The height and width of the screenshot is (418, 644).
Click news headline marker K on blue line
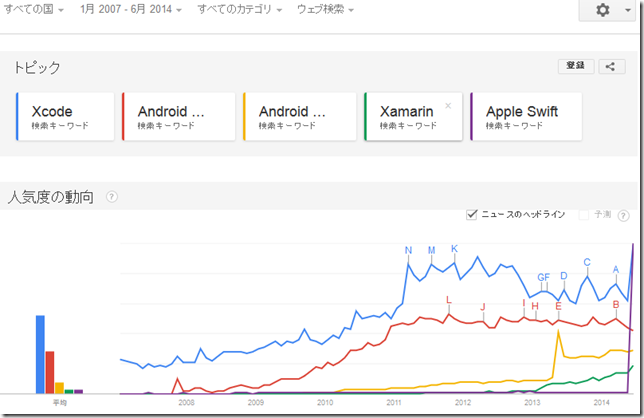pyautogui.click(x=454, y=249)
